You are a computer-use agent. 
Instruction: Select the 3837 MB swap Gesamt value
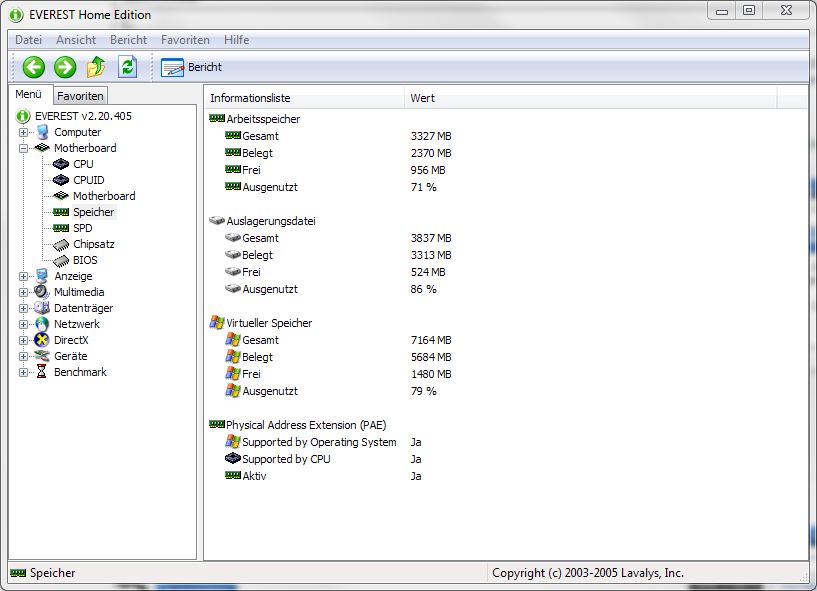pos(431,238)
